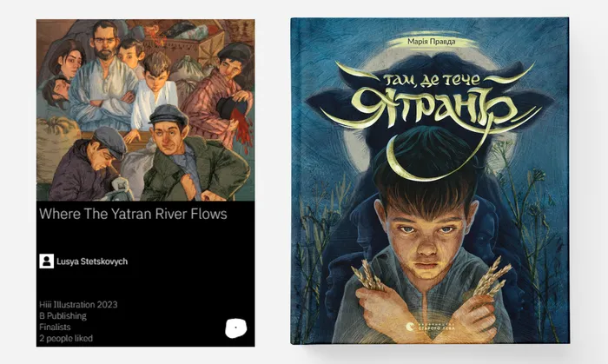Screen dimensions: 608x364
Task: Click the Там, де тече cover title lettering
Action: [432, 80]
